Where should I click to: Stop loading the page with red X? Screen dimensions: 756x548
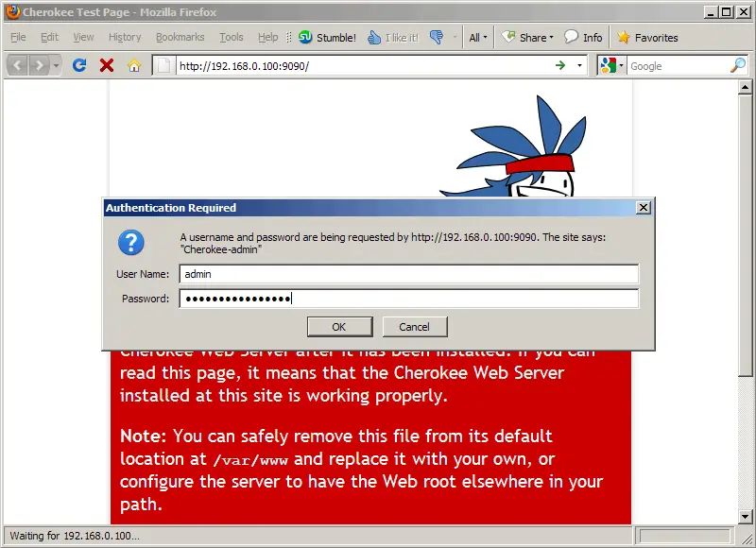click(x=107, y=65)
